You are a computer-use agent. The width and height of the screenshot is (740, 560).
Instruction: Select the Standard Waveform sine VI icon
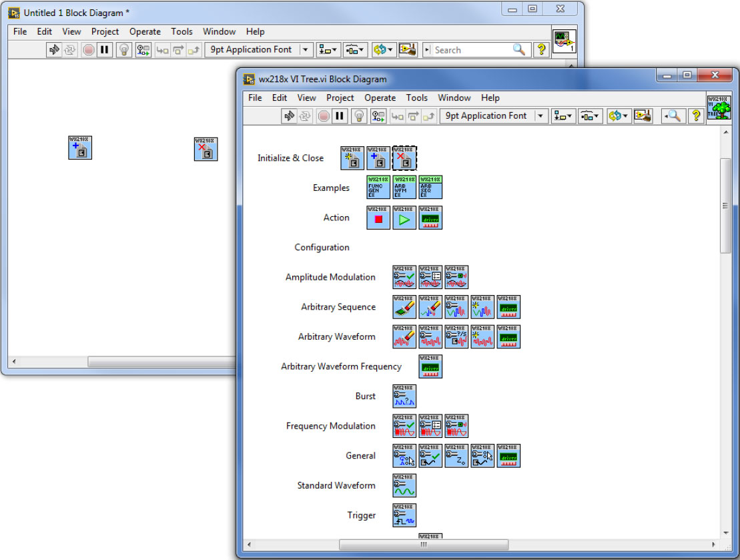tap(404, 486)
